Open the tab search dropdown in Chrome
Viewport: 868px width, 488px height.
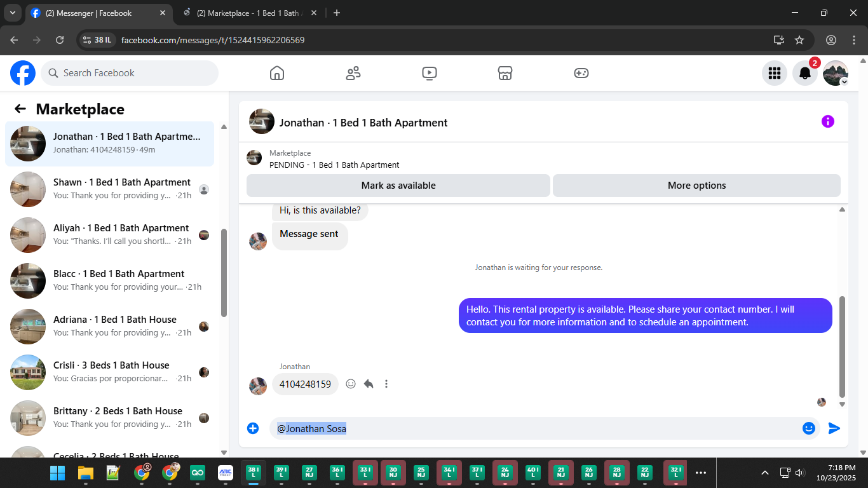[12, 13]
